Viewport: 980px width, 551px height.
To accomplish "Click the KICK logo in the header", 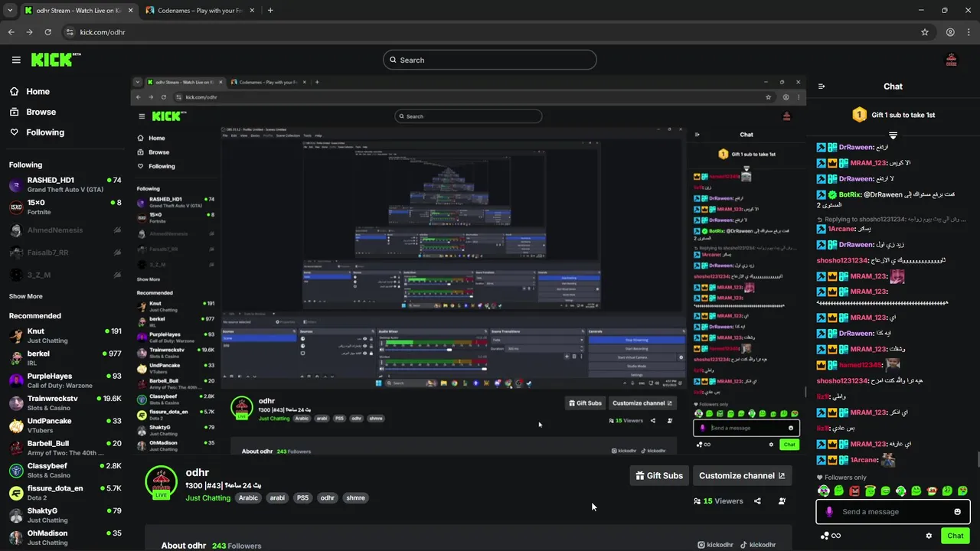I will (55, 60).
